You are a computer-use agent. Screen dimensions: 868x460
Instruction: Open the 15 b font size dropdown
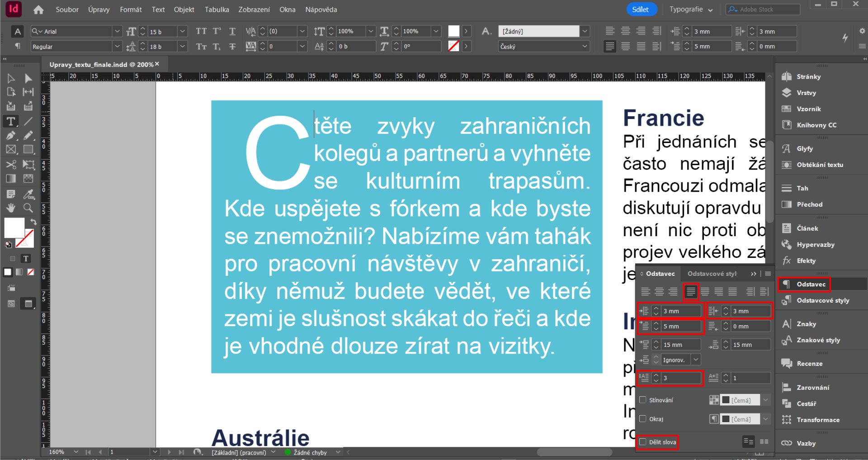tap(182, 31)
